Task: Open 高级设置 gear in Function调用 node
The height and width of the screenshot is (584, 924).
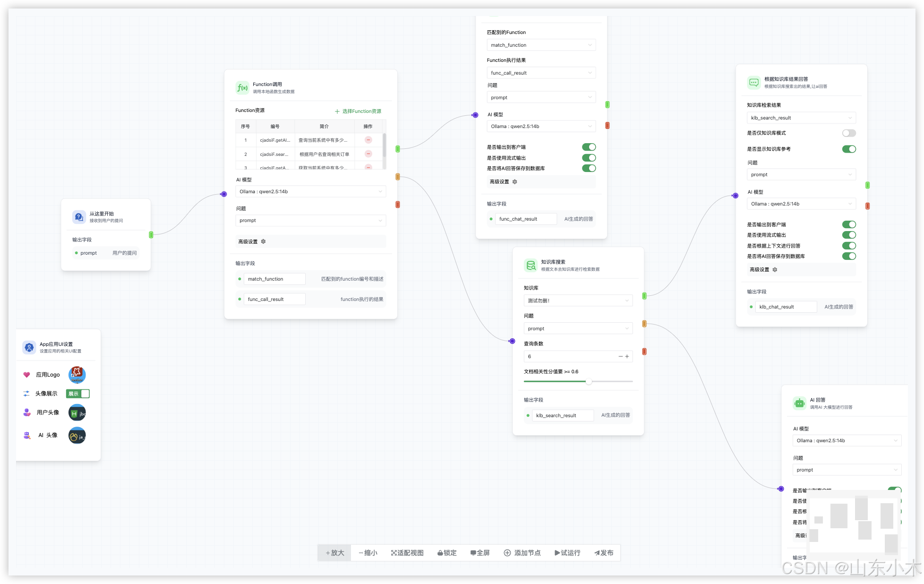Action: tap(264, 241)
